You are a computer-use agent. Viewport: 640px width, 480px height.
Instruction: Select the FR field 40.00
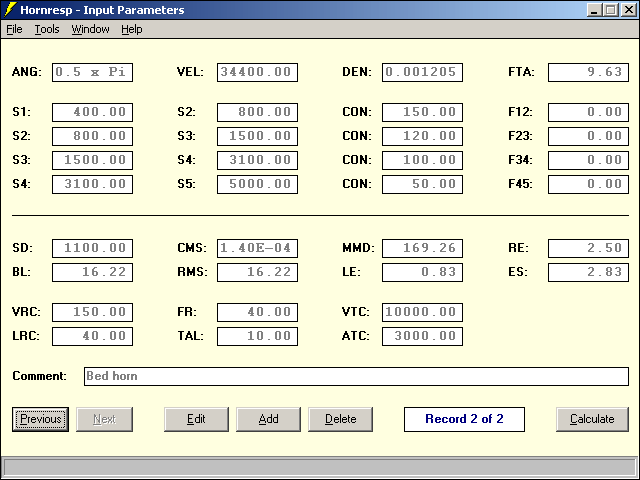click(x=257, y=312)
